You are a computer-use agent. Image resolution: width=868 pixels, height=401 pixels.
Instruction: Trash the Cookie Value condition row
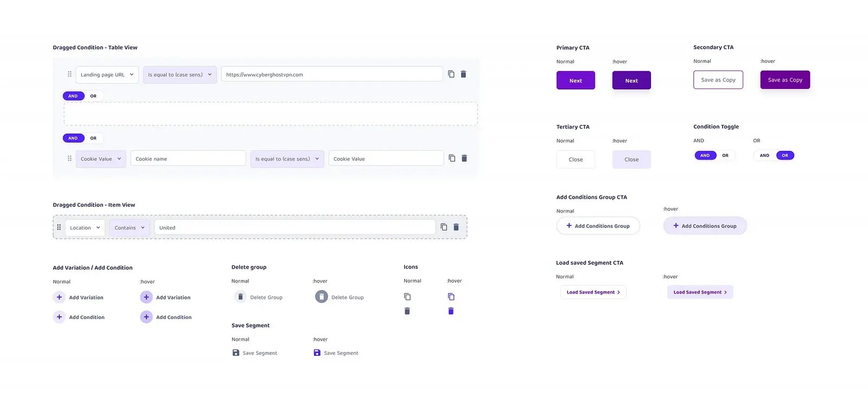coord(464,158)
